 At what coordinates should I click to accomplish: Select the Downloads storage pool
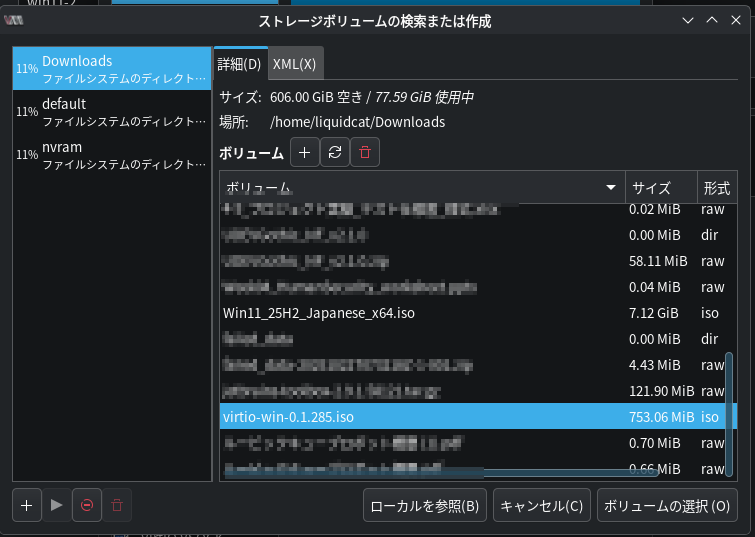(x=112, y=68)
